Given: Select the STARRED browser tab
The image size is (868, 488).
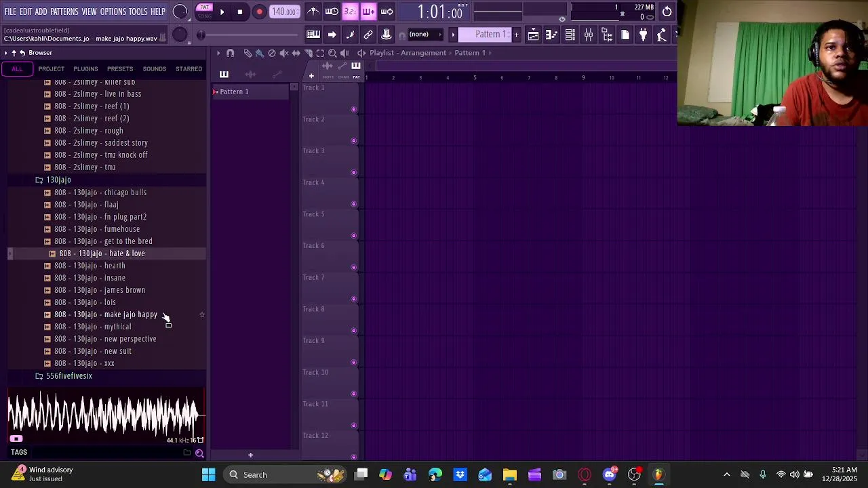Looking at the screenshot, I should tap(189, 68).
